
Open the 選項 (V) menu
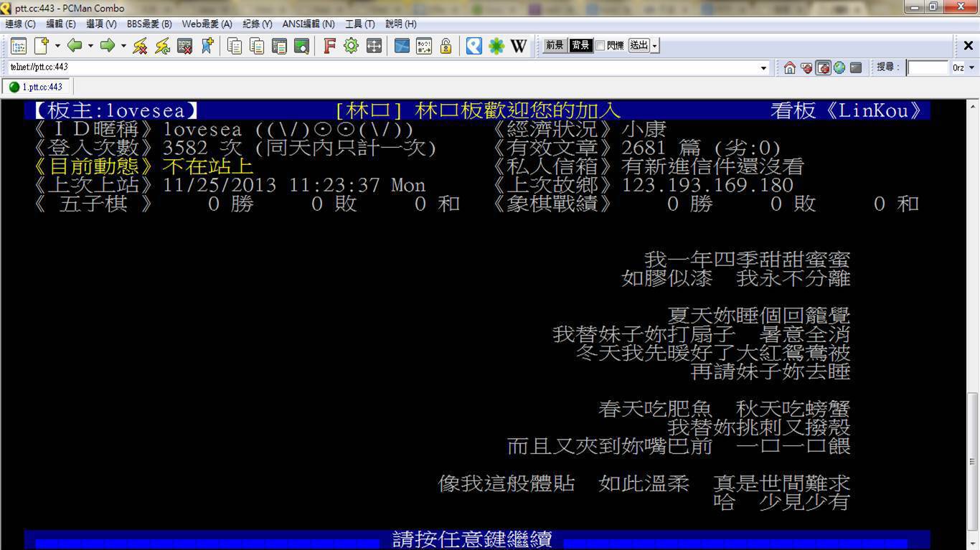click(x=101, y=24)
